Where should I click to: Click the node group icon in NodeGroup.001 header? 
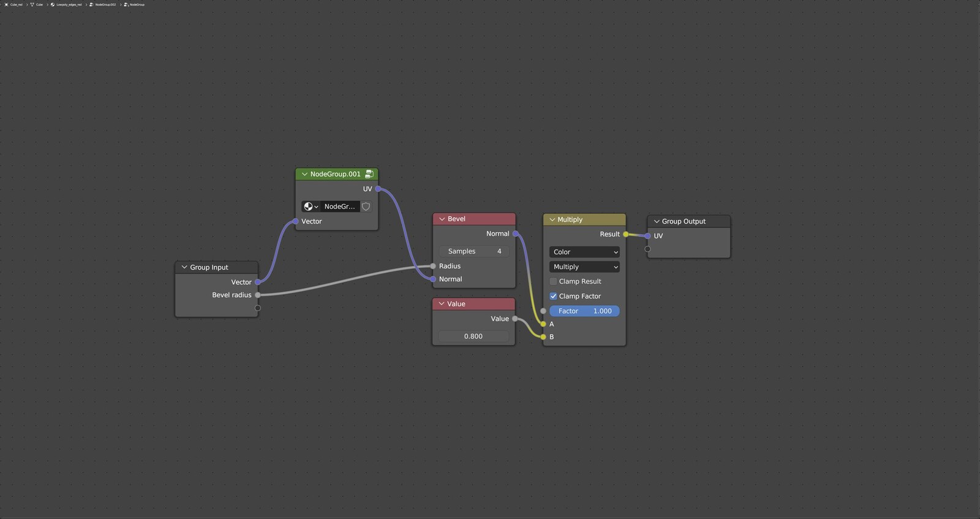369,174
